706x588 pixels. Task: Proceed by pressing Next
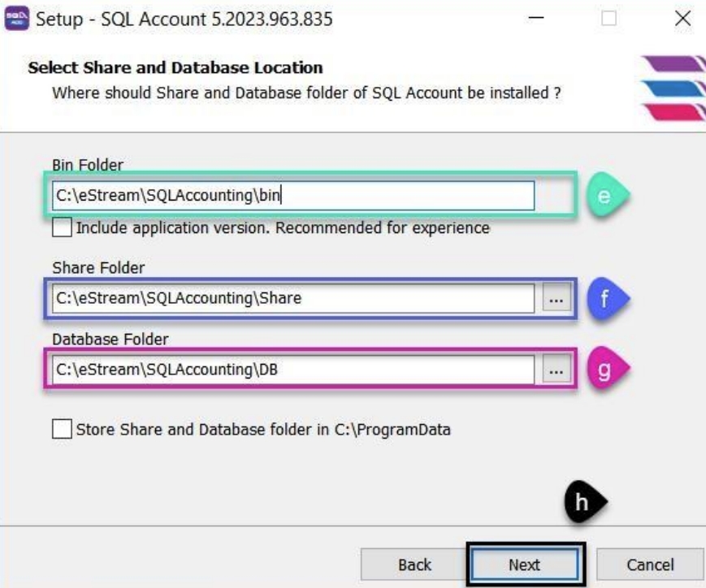pyautogui.click(x=524, y=564)
